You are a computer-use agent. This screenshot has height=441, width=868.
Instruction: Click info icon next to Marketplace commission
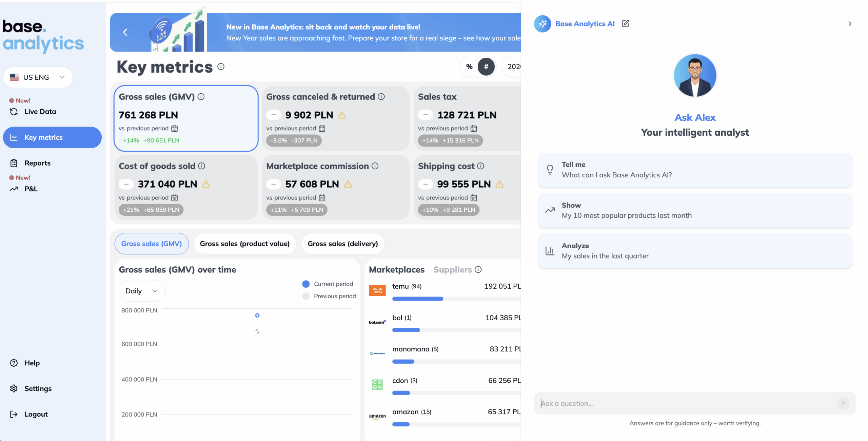(375, 166)
